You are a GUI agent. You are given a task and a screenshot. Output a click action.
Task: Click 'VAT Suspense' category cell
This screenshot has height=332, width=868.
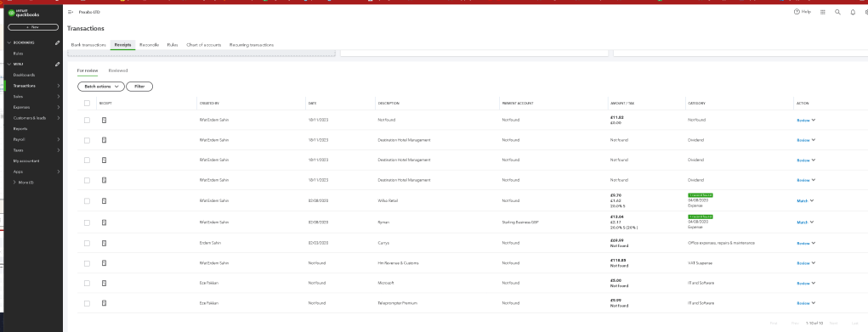tap(700, 263)
